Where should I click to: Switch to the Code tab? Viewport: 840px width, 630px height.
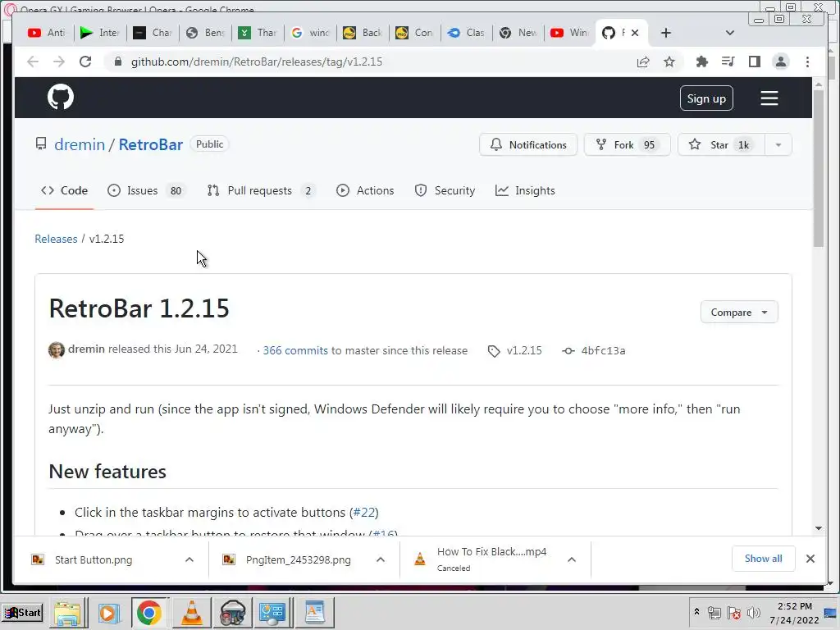click(64, 190)
